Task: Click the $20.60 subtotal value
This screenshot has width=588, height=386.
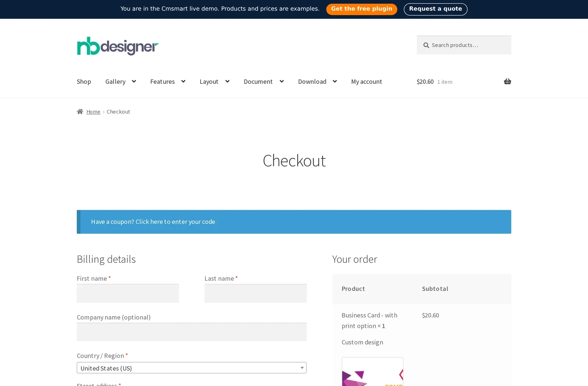Action: point(430,315)
